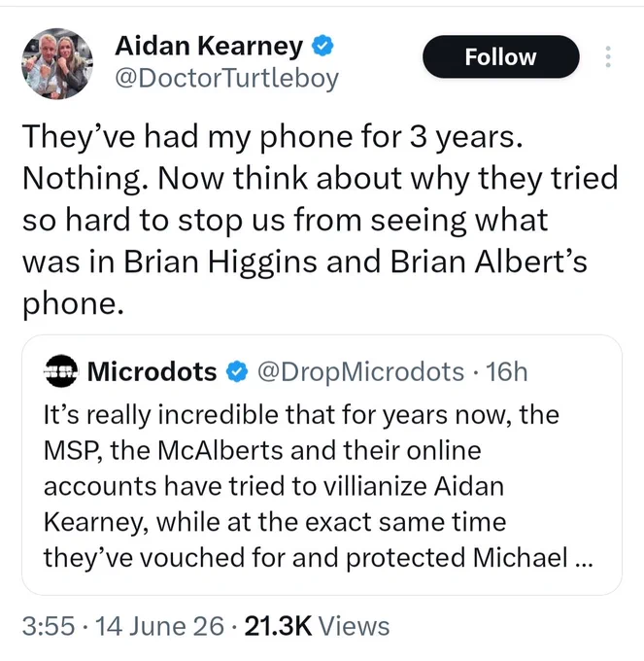Open the three-dot more options menu
This screenshot has width=644, height=661.
(608, 57)
